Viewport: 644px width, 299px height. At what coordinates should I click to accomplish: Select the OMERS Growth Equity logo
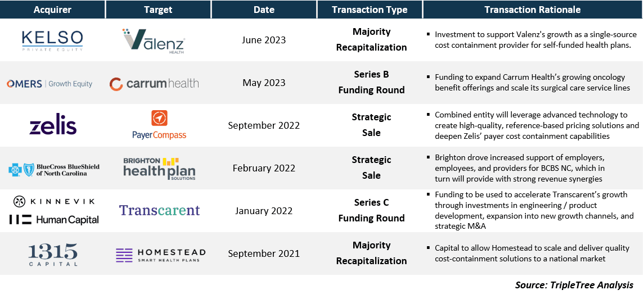pyautogui.click(x=49, y=84)
